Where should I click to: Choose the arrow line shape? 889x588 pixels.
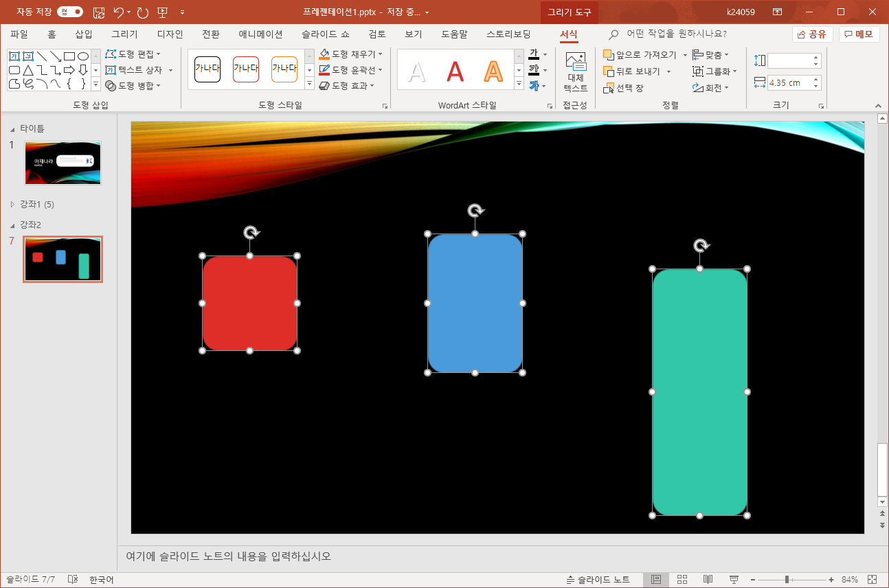(x=56, y=56)
